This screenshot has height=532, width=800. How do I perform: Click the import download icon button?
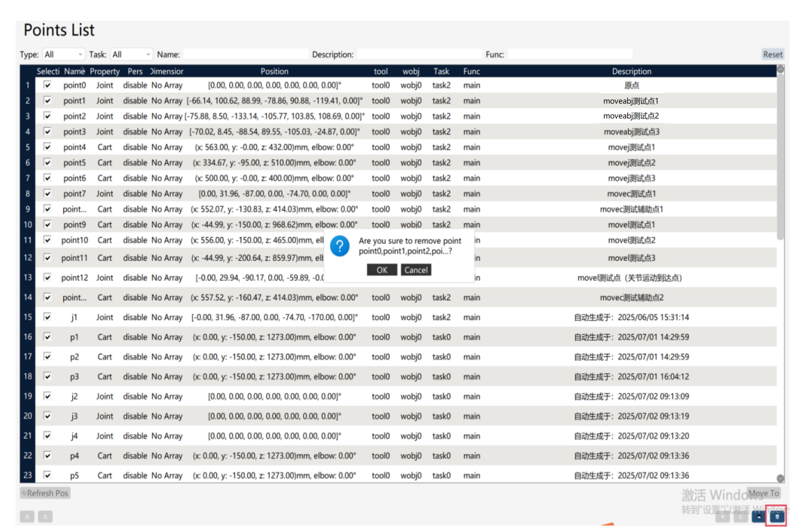[27, 516]
